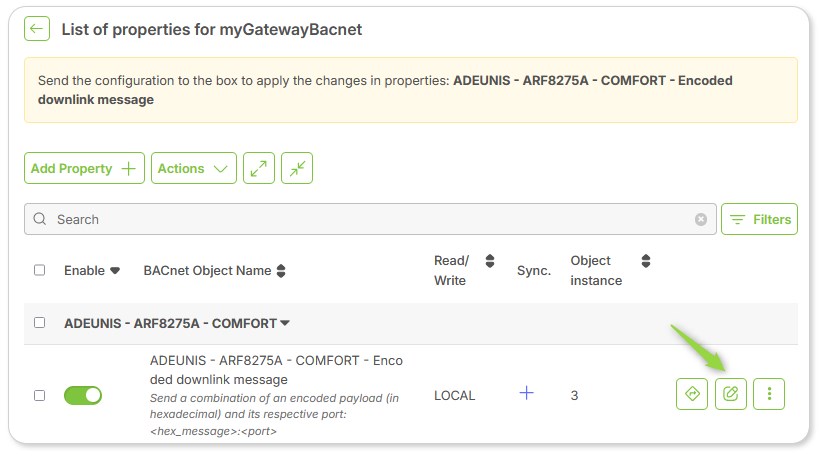The height and width of the screenshot is (456, 819).
Task: Click the page title List of properties for myGatewayBacnet
Action: point(212,29)
